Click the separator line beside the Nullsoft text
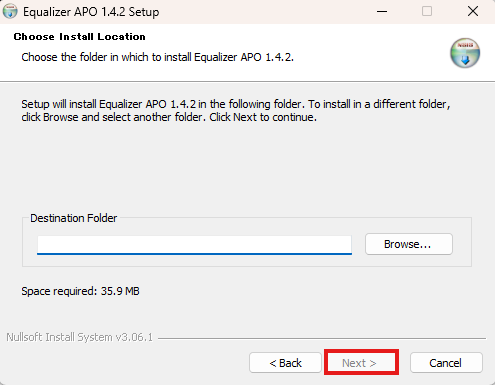Screen dimensions: 495x385 click(x=322, y=338)
